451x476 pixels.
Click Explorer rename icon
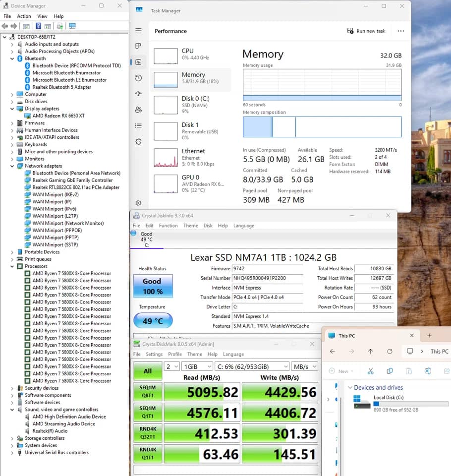click(428, 371)
